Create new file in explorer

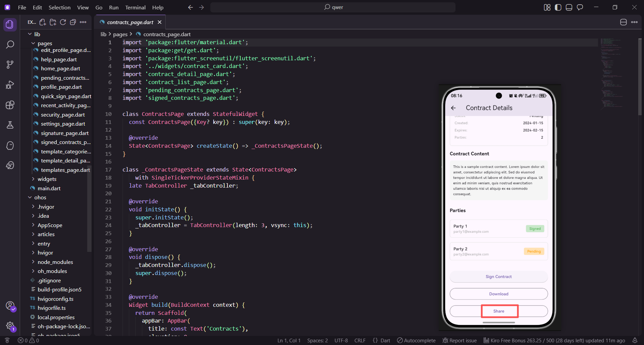point(43,22)
